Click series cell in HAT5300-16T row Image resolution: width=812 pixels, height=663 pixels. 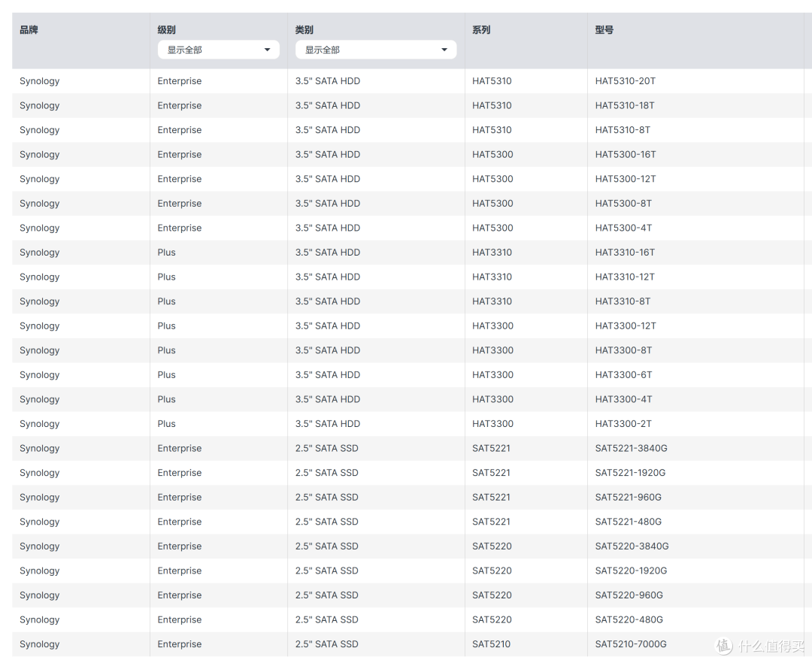click(x=492, y=154)
